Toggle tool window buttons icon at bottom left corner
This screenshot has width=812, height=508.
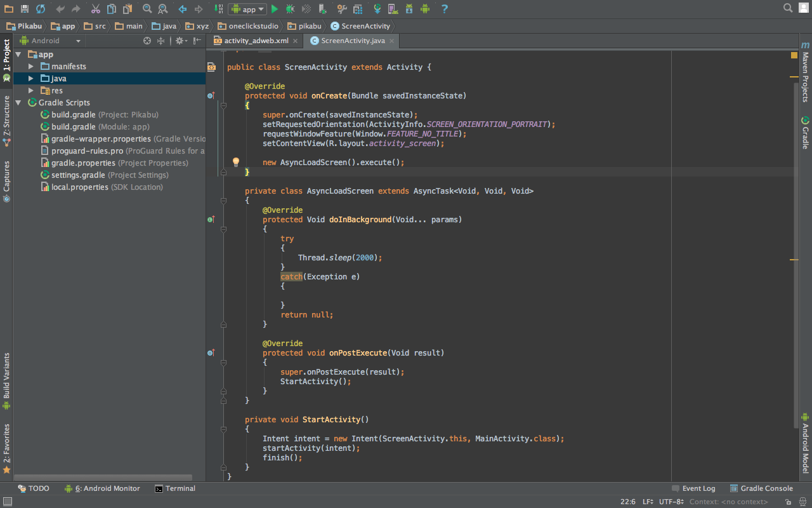(6, 502)
